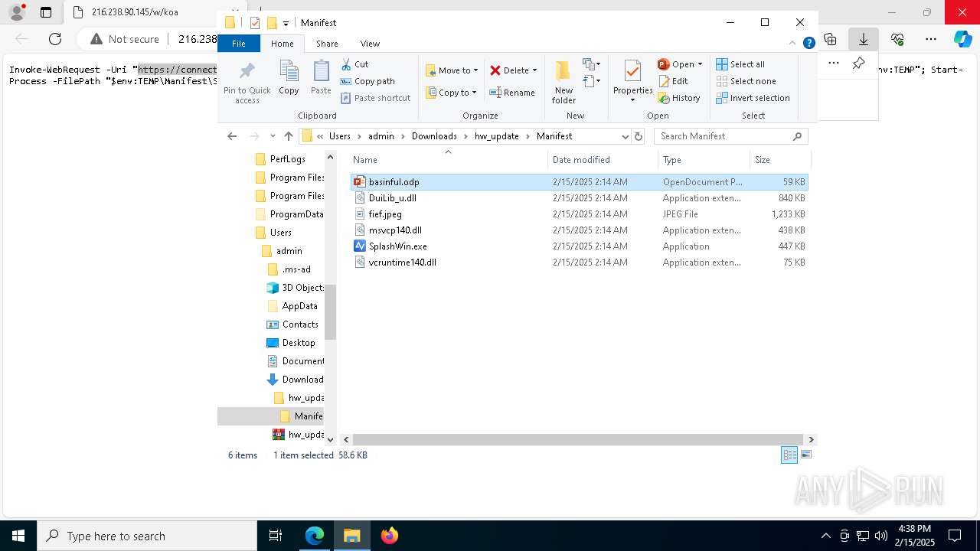This screenshot has height=551, width=980.
Task: Open file History
Action: point(679,98)
